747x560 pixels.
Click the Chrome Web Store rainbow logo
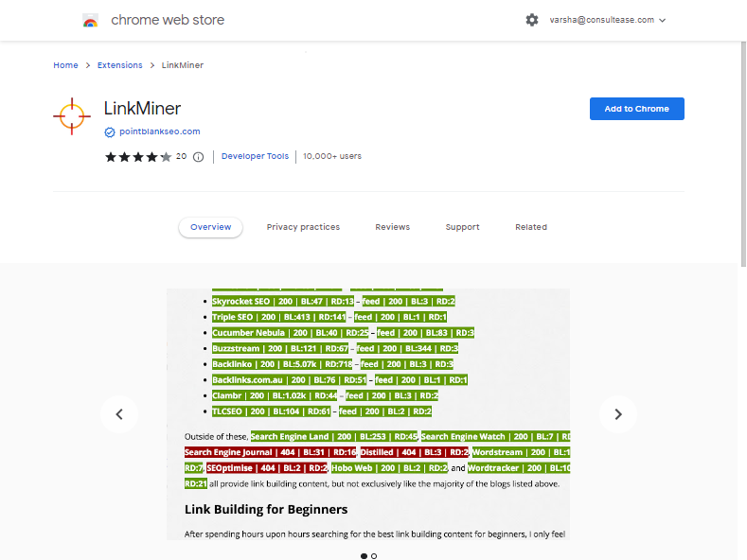point(90,20)
